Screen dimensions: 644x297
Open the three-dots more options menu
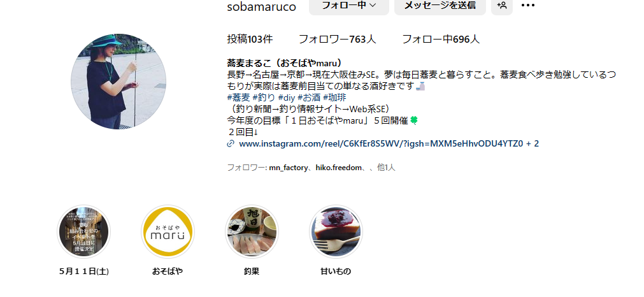528,5
